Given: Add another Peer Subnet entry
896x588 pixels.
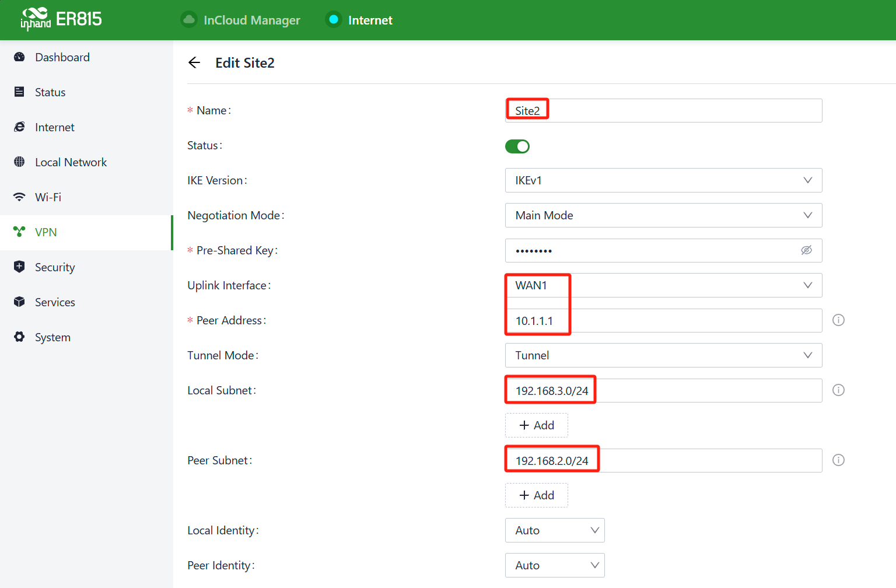Looking at the screenshot, I should point(536,495).
